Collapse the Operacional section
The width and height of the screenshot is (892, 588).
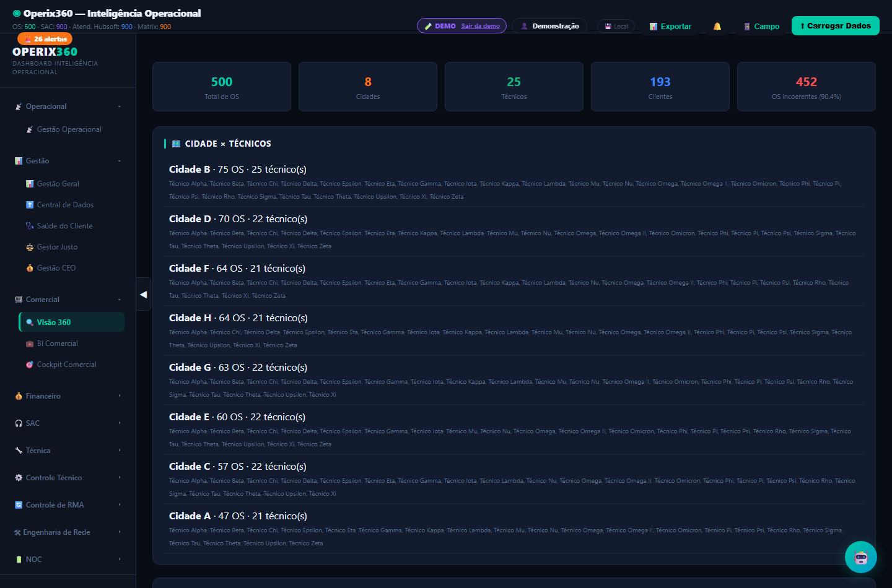(68, 106)
